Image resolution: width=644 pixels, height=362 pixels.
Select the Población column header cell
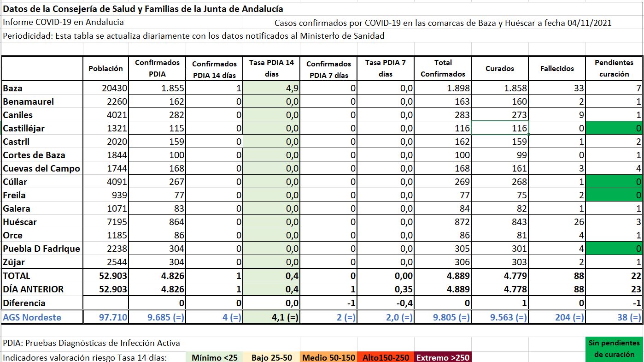105,69
